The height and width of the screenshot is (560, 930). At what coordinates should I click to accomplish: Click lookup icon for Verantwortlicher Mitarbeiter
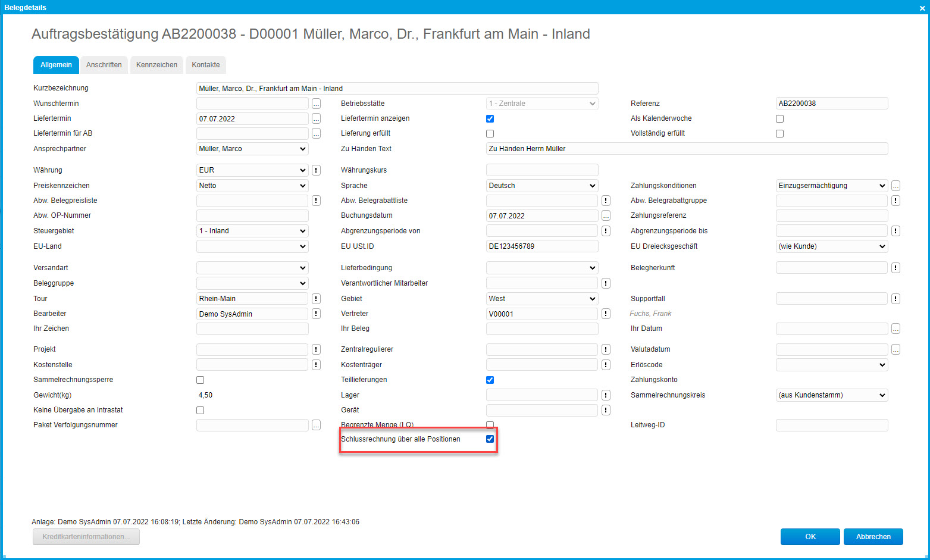(x=606, y=283)
